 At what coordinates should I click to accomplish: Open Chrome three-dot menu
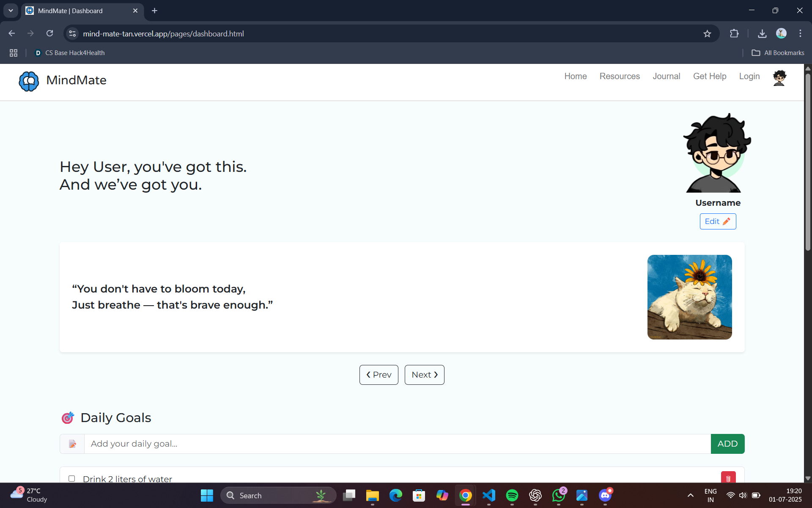coord(800,34)
